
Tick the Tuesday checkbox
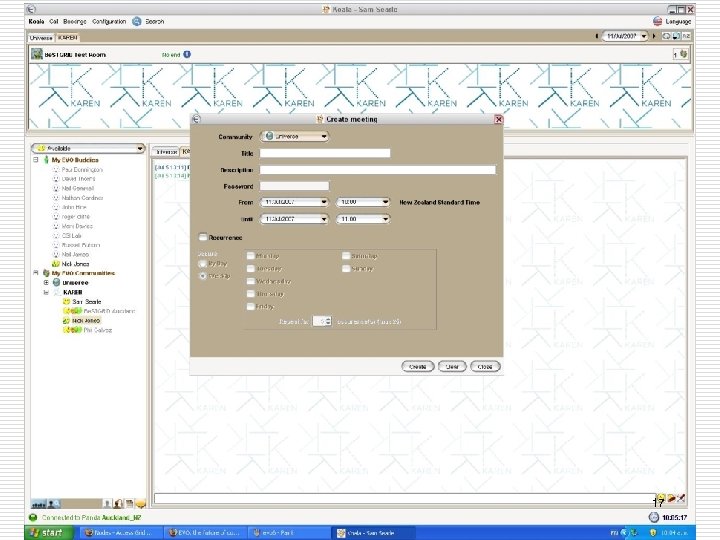point(250,268)
